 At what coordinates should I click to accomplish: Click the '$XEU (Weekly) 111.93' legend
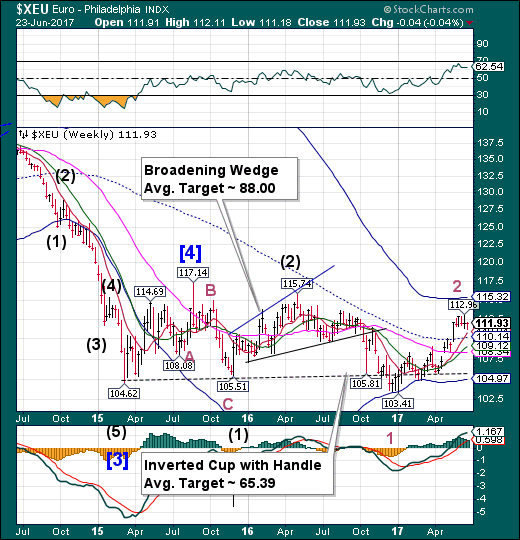click(94, 134)
